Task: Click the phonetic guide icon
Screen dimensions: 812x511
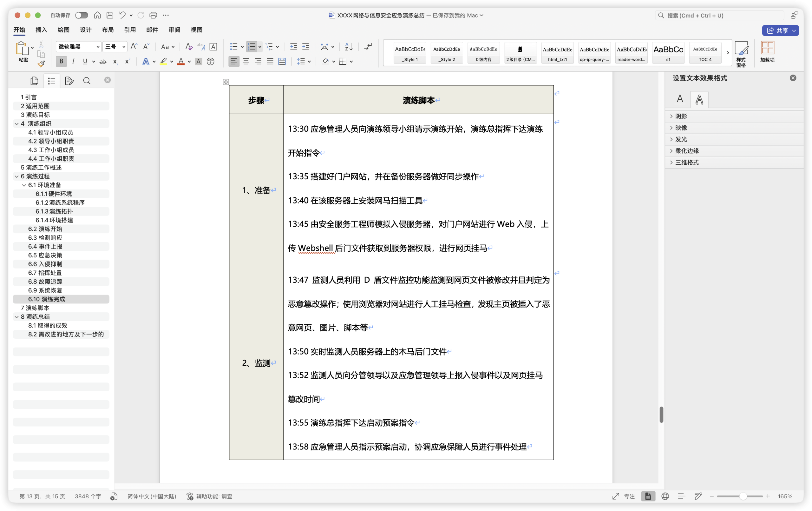Action: coord(201,47)
